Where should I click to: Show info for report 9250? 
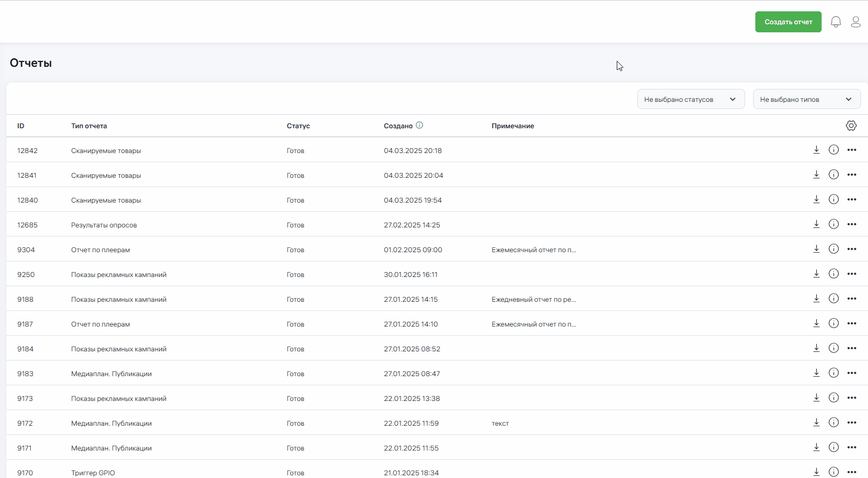[x=833, y=274]
